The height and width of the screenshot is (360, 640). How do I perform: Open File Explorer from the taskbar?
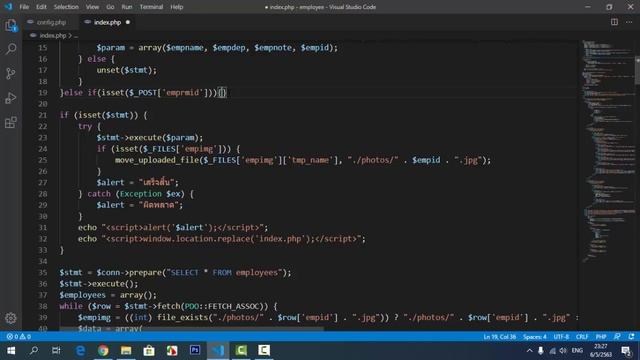tap(126, 351)
